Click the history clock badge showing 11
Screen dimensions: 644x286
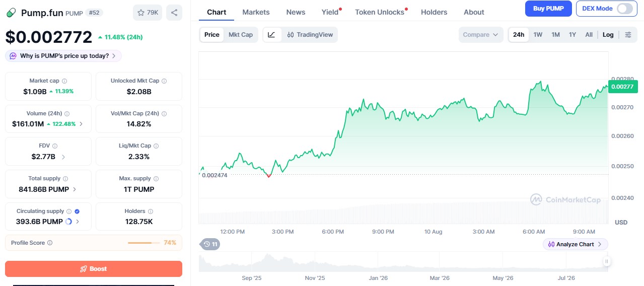point(210,244)
